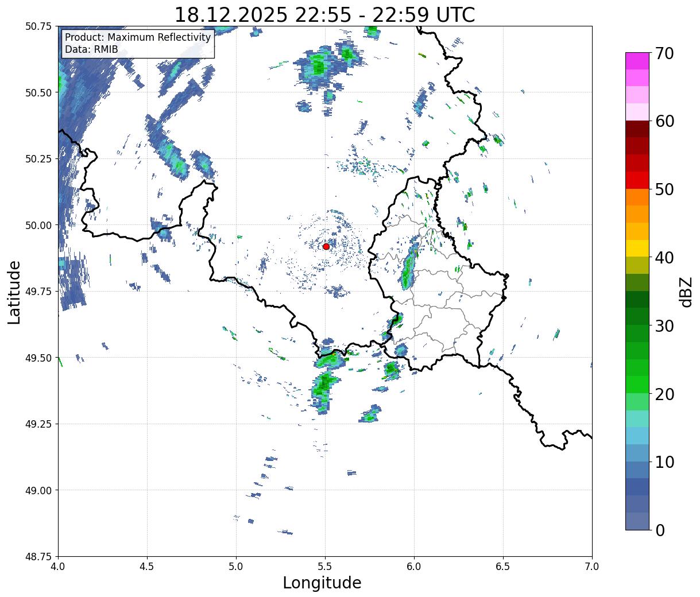
Task: Click the latitude tick label 48.75
Action: pos(38,557)
